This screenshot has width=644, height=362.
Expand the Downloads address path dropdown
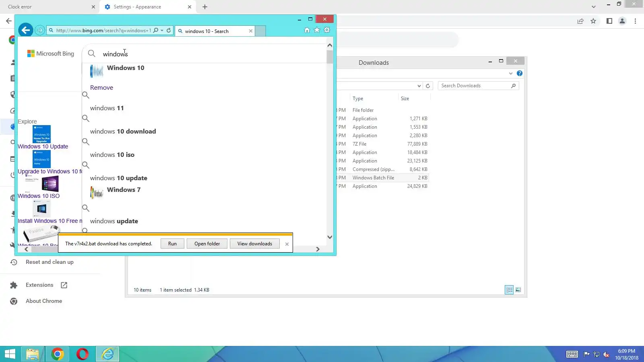[x=419, y=86]
